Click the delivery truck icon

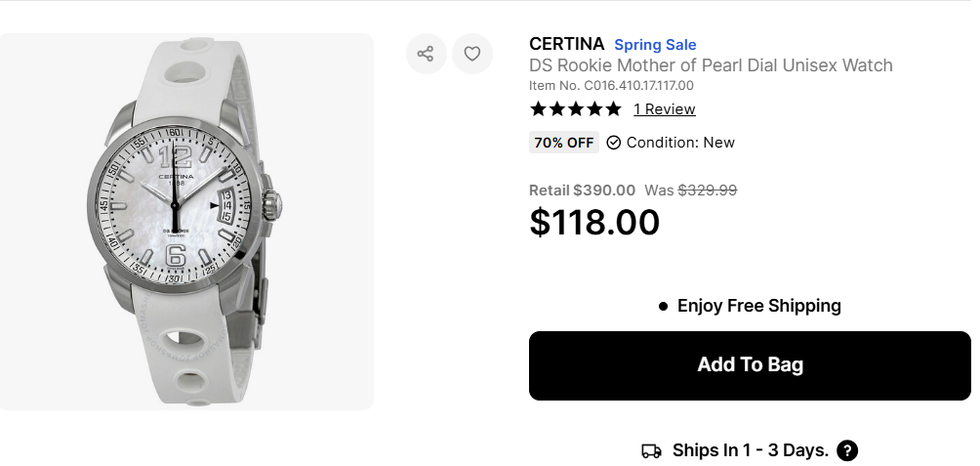click(x=651, y=450)
